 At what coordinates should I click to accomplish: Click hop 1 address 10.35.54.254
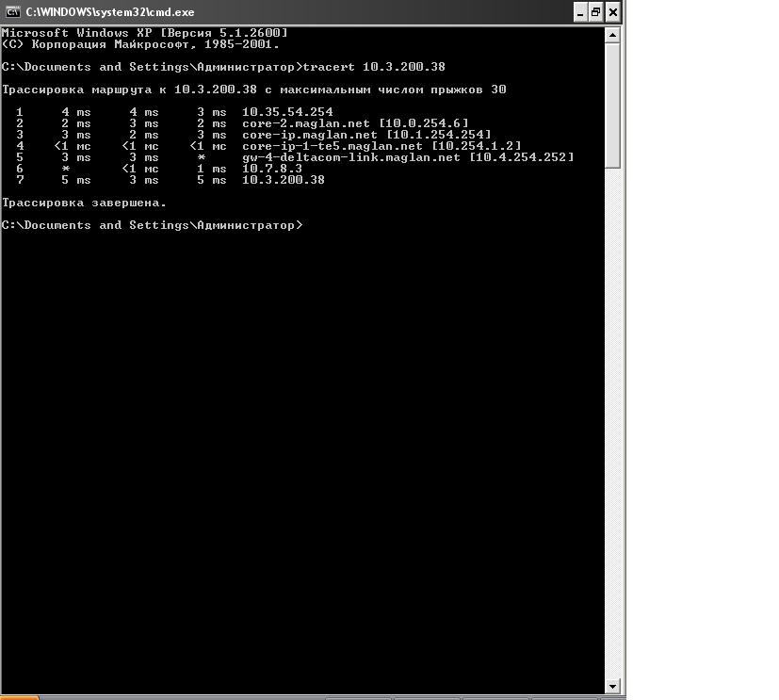(x=287, y=112)
